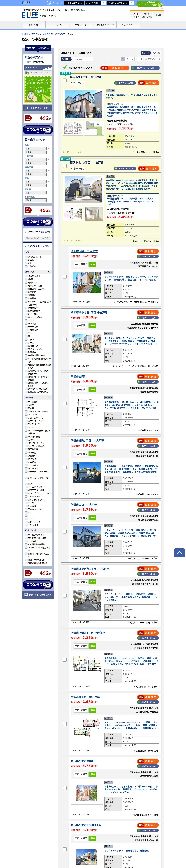Open the 間取 下限なし dropdown

pos(36,182)
